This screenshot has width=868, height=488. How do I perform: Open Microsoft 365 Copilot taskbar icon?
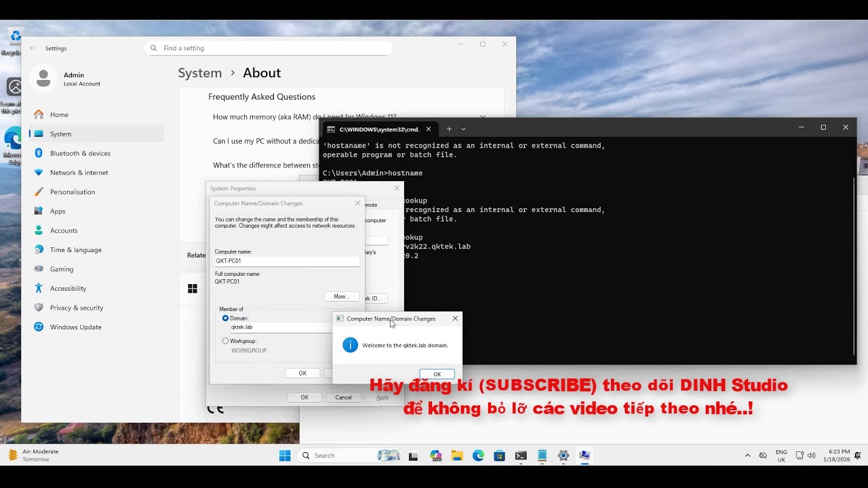point(435,455)
